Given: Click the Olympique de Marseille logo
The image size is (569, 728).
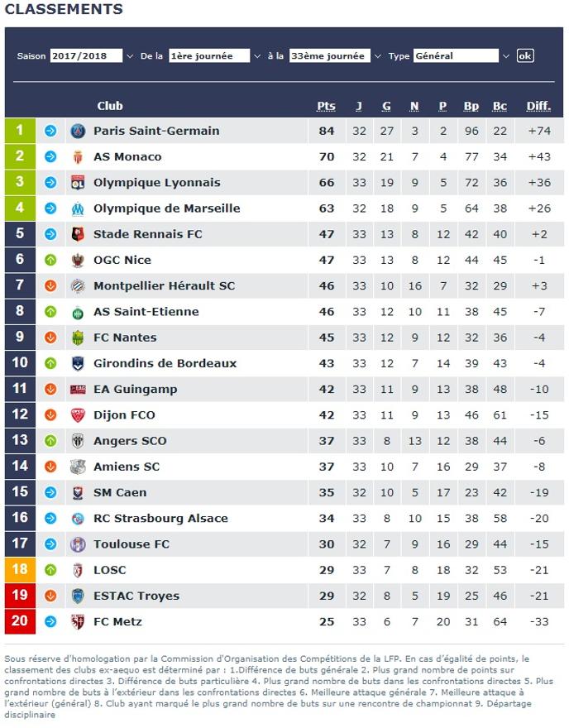Looking at the screenshot, I should click(78, 208).
